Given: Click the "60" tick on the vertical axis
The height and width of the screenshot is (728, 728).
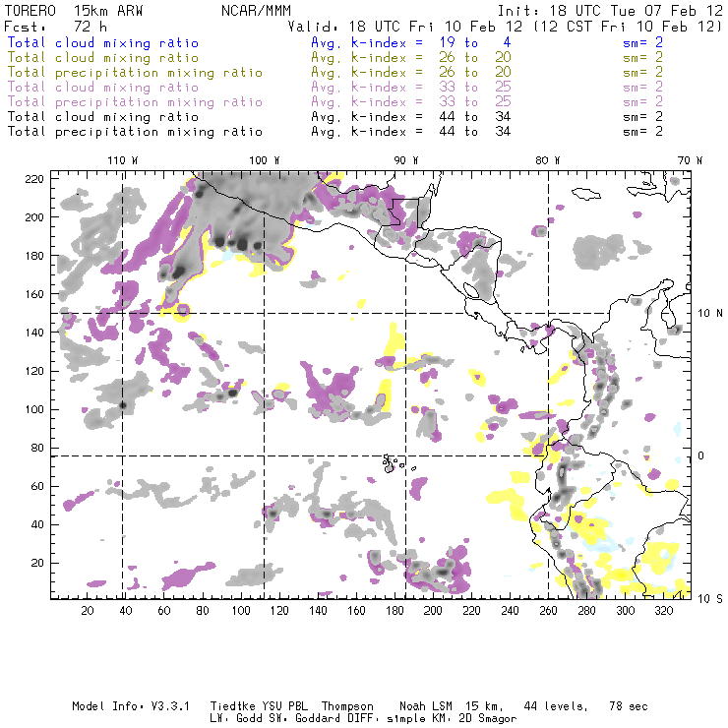Looking at the screenshot, I should [37, 486].
